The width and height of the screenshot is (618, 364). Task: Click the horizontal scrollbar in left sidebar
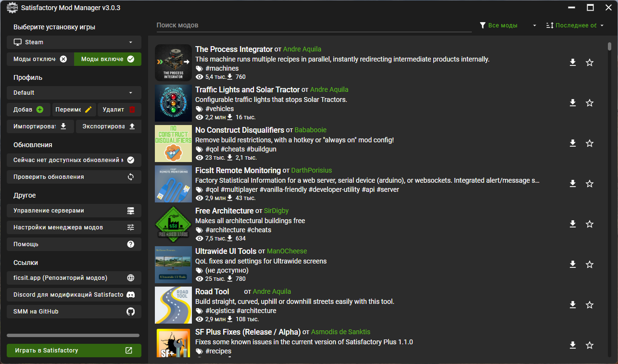[x=73, y=335]
